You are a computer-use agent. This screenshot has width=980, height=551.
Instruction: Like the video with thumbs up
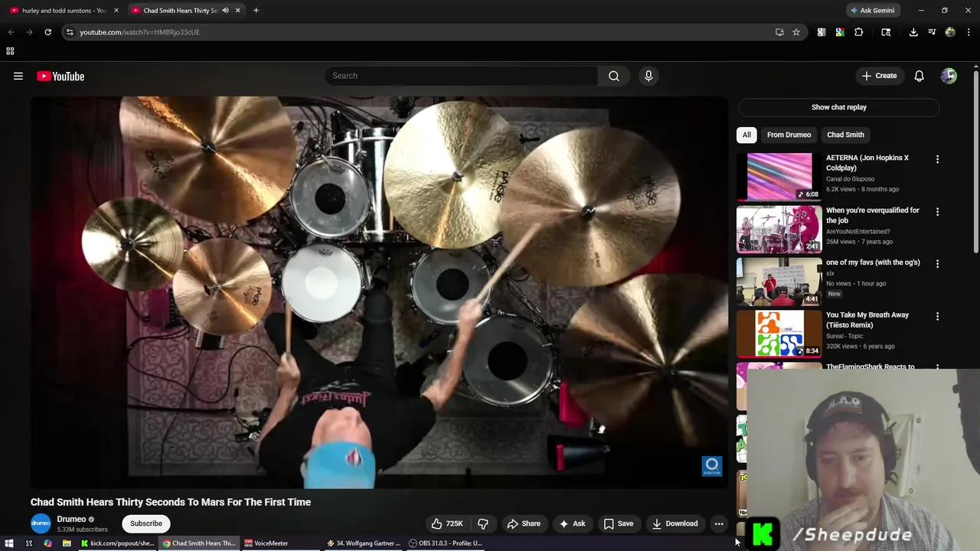pyautogui.click(x=447, y=523)
